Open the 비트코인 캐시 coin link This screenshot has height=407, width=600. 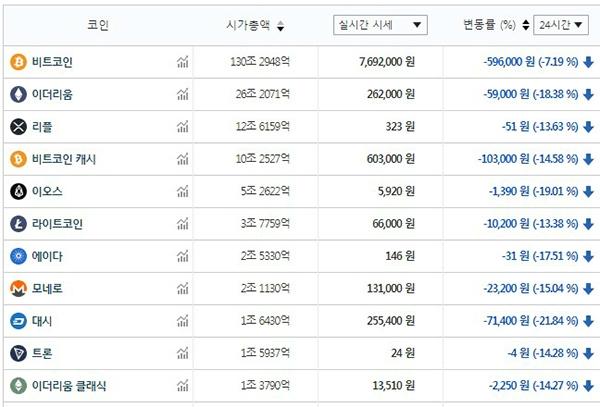click(64, 159)
